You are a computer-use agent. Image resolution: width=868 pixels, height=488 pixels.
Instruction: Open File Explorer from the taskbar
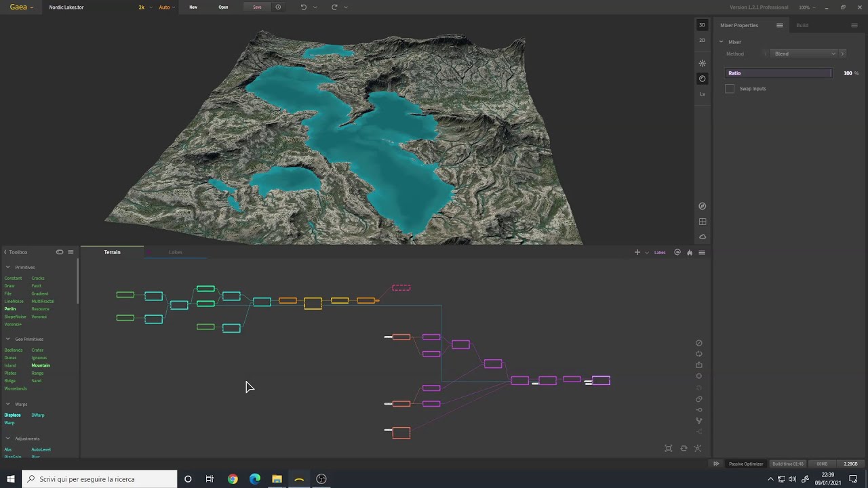[x=277, y=479]
